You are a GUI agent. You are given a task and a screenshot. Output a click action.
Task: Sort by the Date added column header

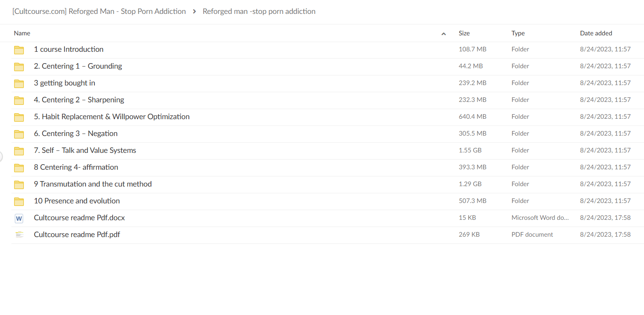point(596,33)
